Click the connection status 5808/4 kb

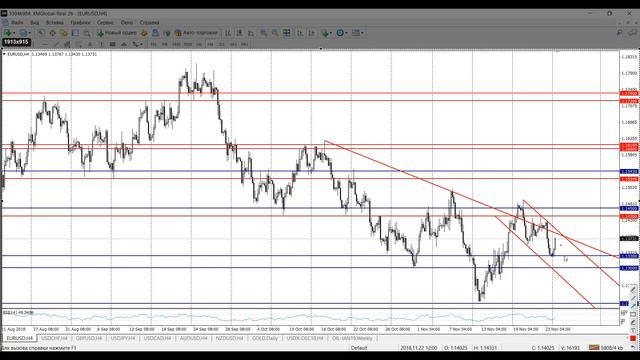(x=606, y=348)
